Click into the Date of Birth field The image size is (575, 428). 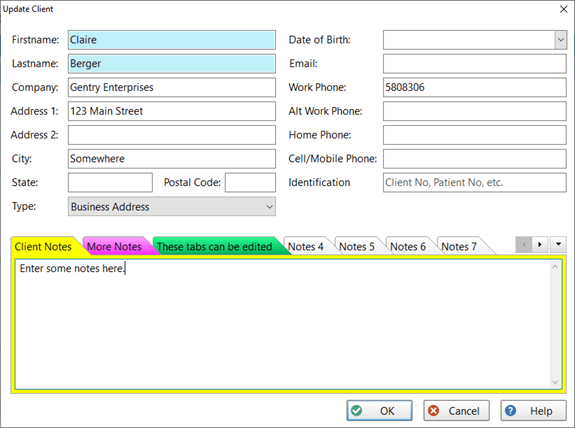(469, 40)
